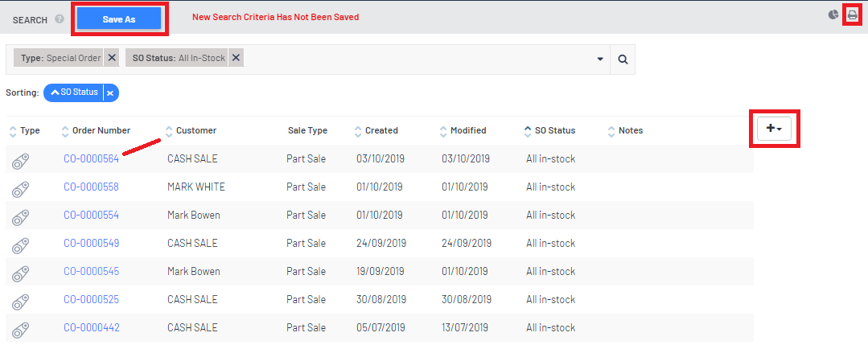
Task: Toggle SO Status sort direction chip
Action: 74,92
